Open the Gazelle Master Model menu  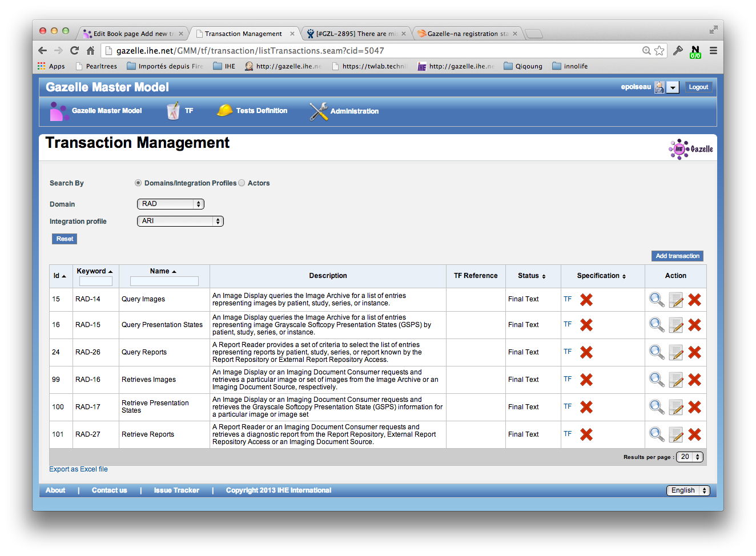point(96,111)
